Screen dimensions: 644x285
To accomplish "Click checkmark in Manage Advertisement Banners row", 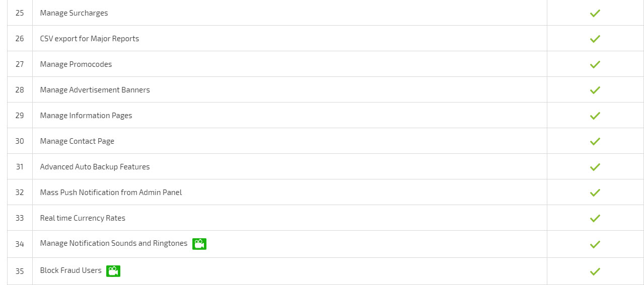I will click(x=595, y=90).
